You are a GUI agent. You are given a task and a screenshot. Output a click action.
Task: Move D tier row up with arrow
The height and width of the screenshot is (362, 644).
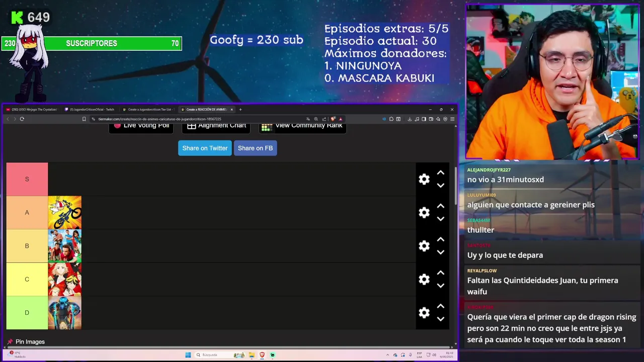point(441,306)
